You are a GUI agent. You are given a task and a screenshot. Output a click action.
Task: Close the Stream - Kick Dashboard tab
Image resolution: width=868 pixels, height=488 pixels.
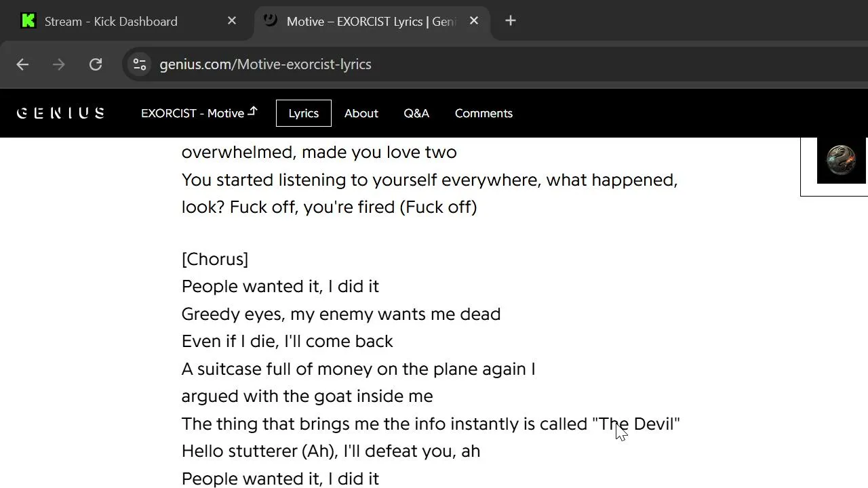pos(232,21)
